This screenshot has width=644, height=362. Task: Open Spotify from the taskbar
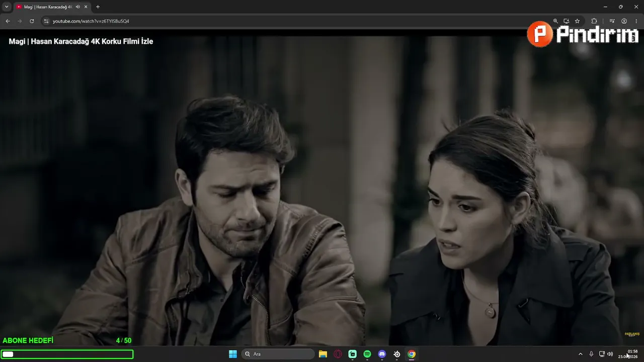pos(367,354)
